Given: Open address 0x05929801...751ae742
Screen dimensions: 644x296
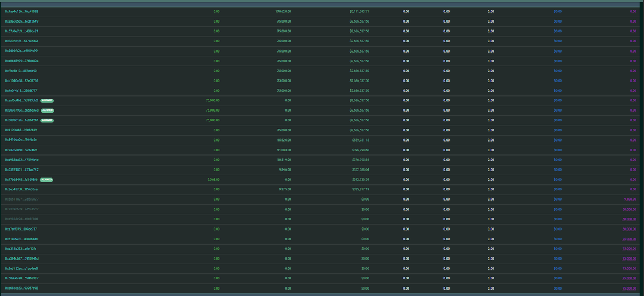Looking at the screenshot, I should pos(21,169).
